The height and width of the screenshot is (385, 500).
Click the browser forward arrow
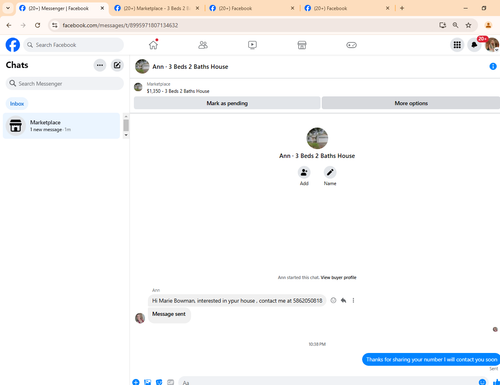pyautogui.click(x=23, y=25)
